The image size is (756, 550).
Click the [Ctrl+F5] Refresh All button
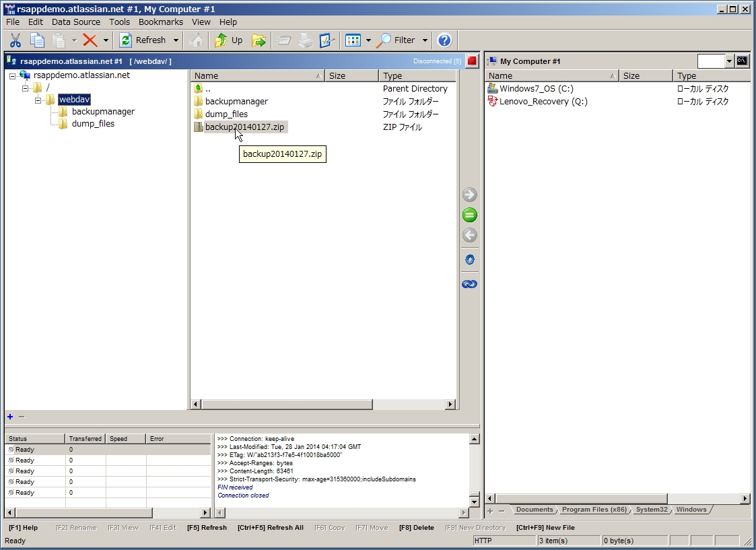click(271, 528)
